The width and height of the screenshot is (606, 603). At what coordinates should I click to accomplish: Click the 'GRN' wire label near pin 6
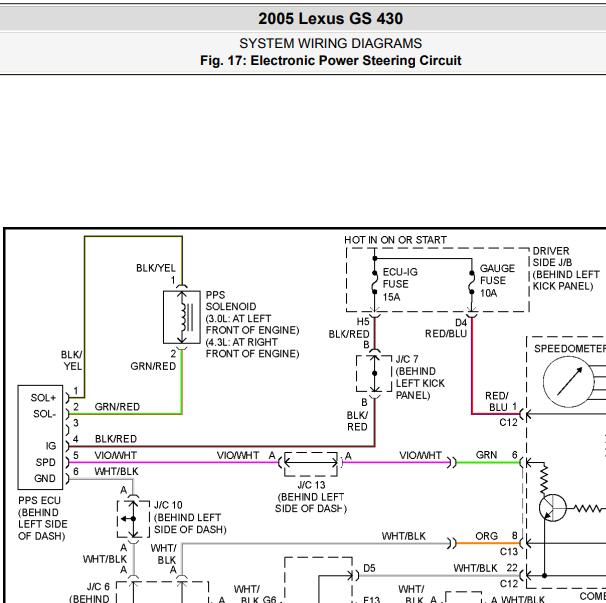[x=486, y=455]
